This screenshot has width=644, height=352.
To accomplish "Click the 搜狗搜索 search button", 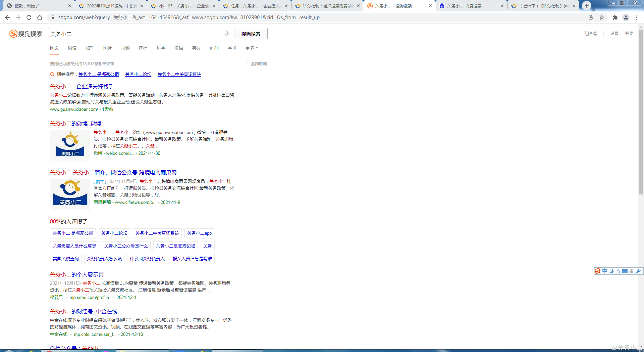I will (x=251, y=34).
